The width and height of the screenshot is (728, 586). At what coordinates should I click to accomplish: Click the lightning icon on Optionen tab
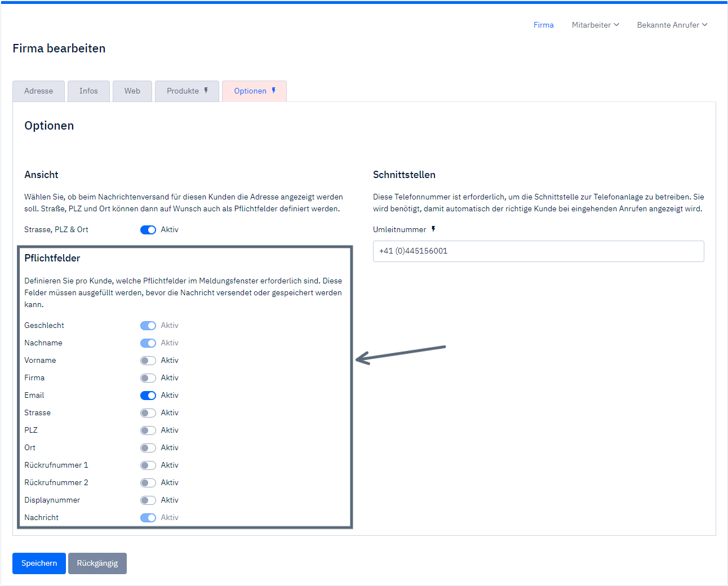point(274,91)
